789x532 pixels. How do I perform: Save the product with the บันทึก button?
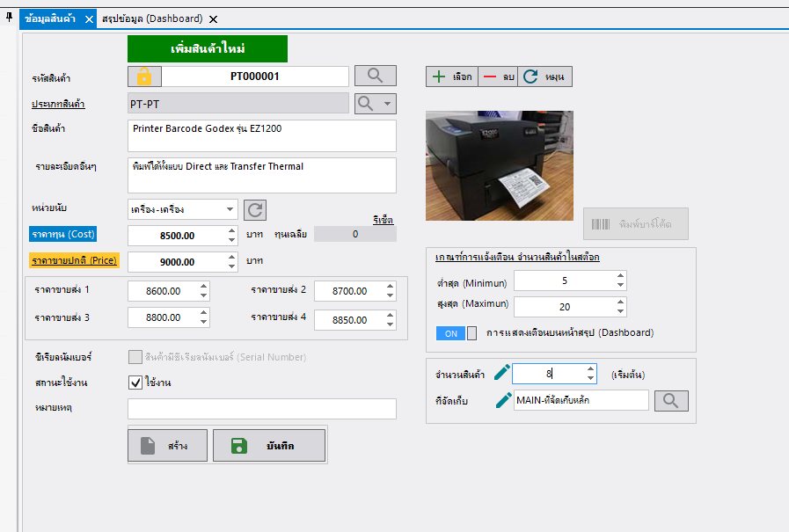tap(269, 446)
